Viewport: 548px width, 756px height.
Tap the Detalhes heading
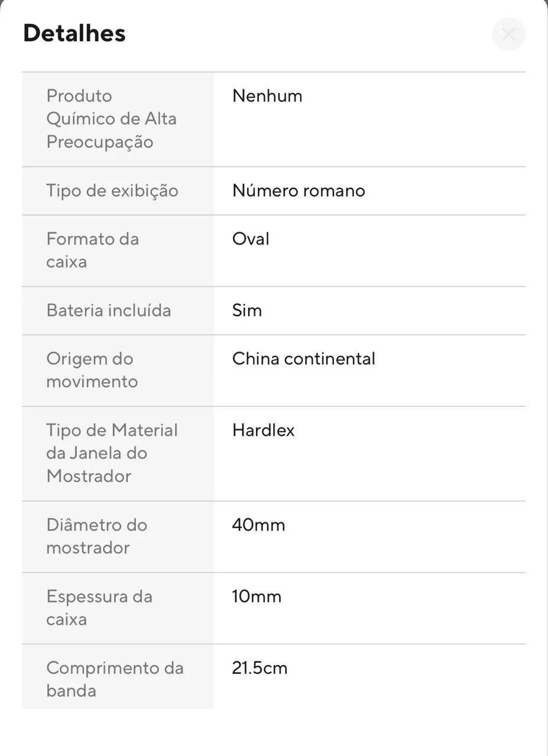tap(74, 33)
